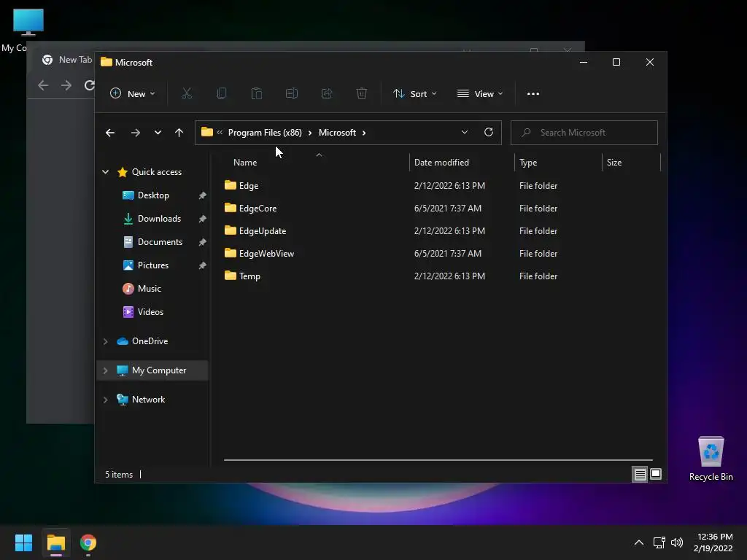Open Chrome from the taskbar
Viewport: 747px width, 560px height.
click(88, 542)
